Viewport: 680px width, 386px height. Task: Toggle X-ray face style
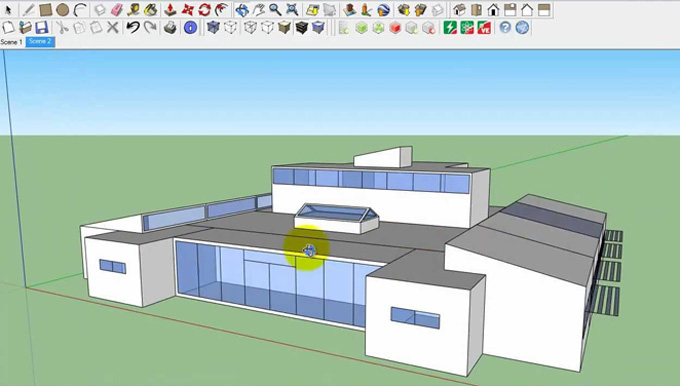click(213, 28)
